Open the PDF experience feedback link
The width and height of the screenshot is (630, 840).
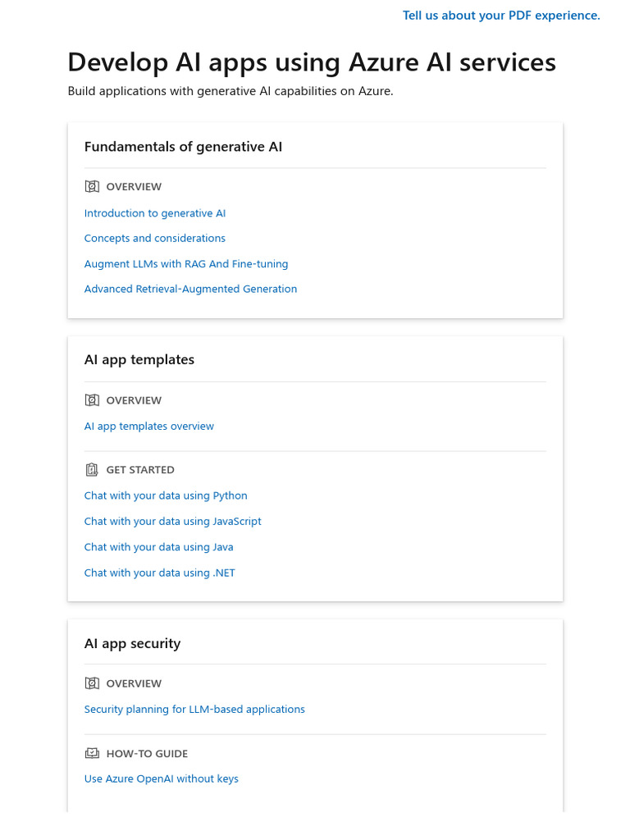tap(501, 16)
